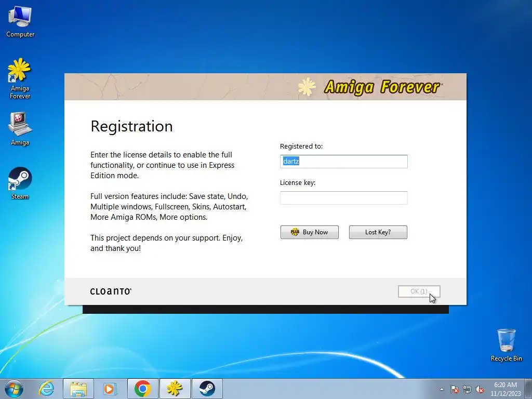Image resolution: width=532 pixels, height=399 pixels.
Task: Open Windows Media Player from taskbar
Action: tap(110, 389)
